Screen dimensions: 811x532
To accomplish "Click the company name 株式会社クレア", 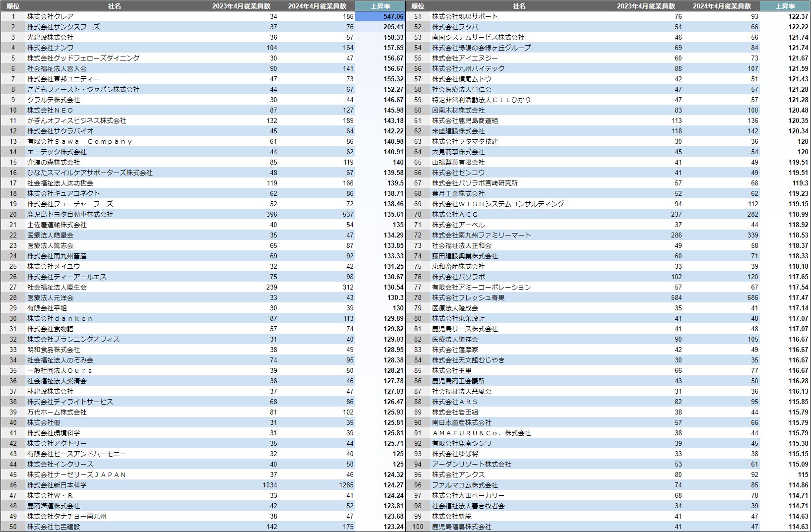I will [50, 16].
